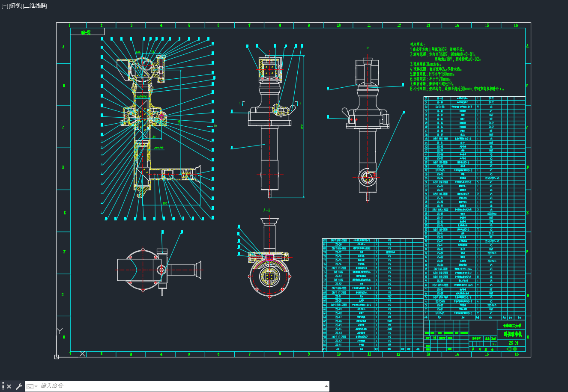The image size is (568, 392).
Task: Open the 俯视 view controls menu
Action: click(15, 6)
